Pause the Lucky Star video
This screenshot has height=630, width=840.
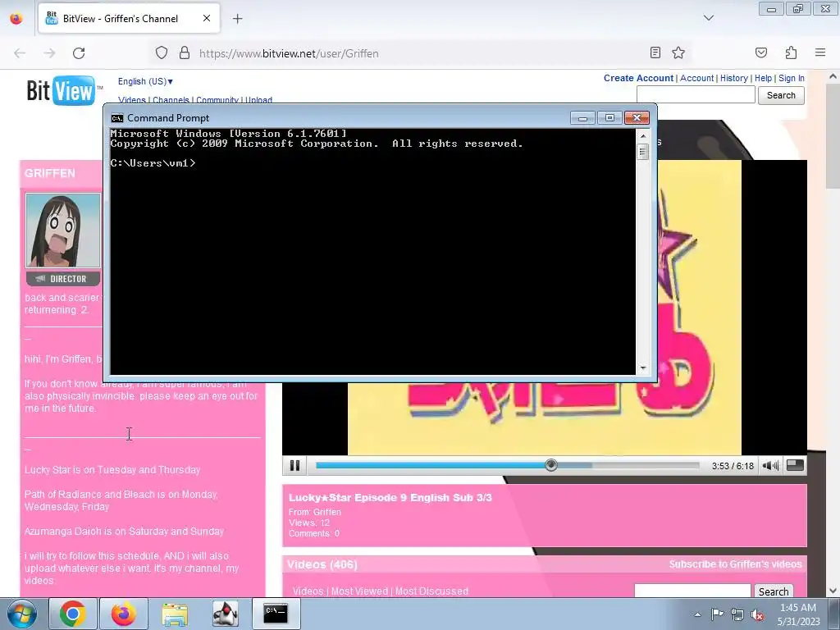tap(294, 466)
